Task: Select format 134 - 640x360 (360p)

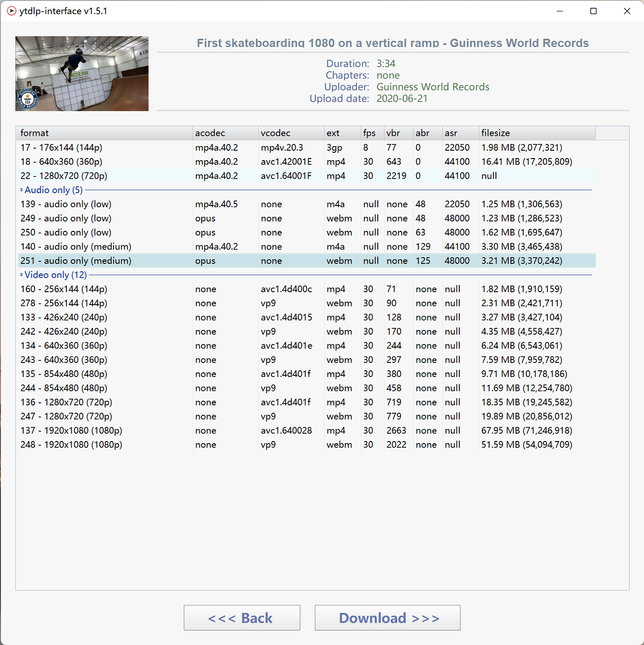Action: (307, 346)
